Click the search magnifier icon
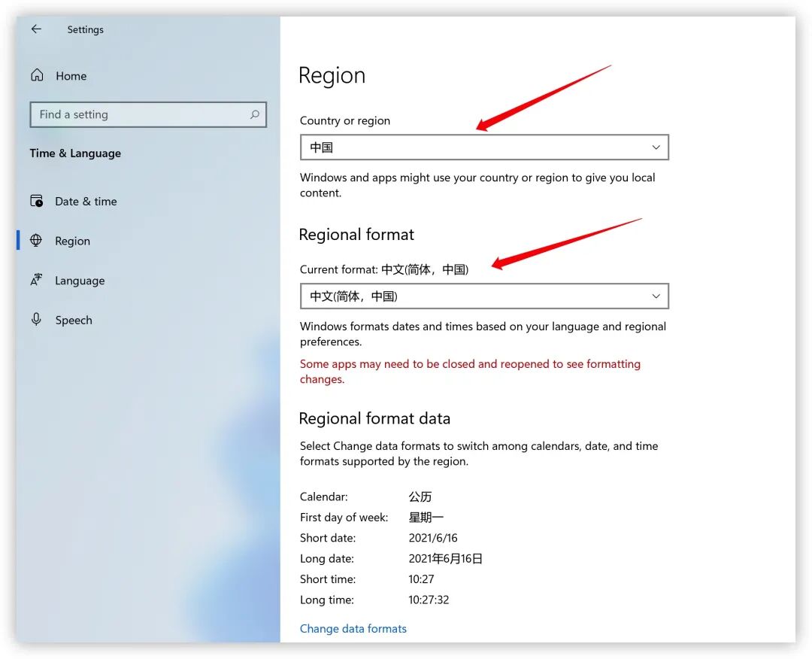The height and width of the screenshot is (659, 812). pyautogui.click(x=254, y=114)
